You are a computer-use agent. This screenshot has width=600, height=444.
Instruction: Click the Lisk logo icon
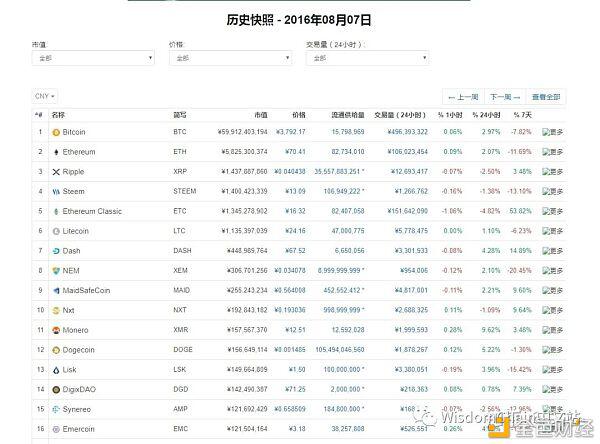coord(56,370)
